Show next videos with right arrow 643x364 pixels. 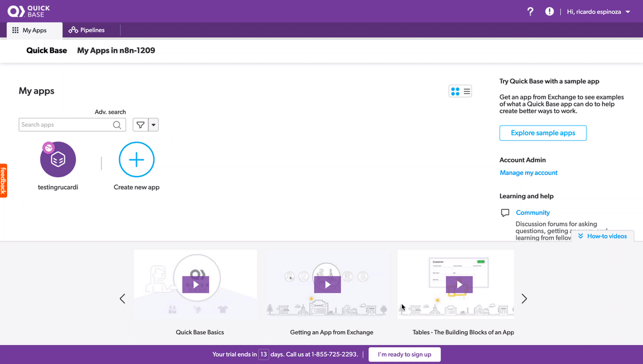coord(524,299)
